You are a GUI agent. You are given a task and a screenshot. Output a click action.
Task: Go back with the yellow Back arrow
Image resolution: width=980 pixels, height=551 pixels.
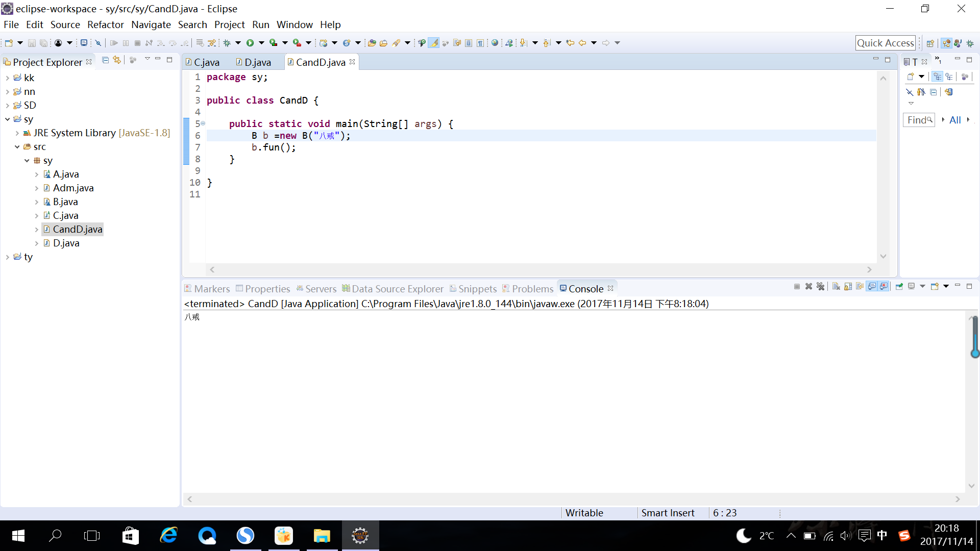pos(582,43)
